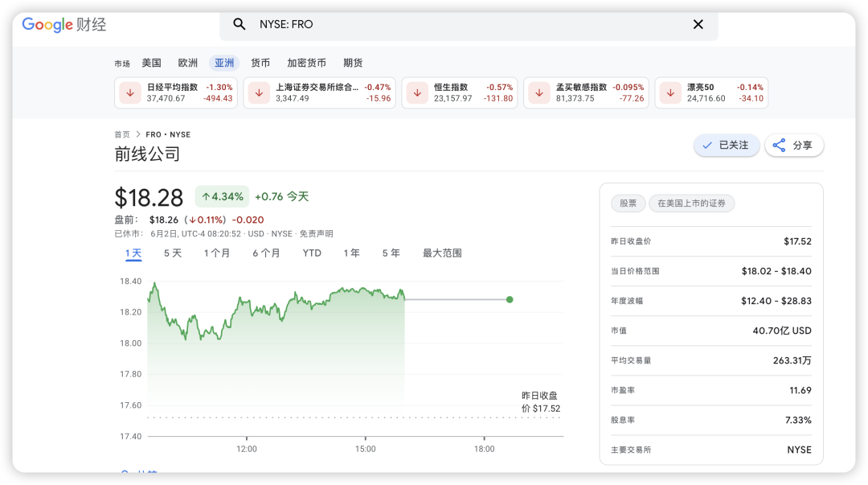This screenshot has height=485, width=868.
Task: Clear the search box with the X icon
Action: (x=698, y=24)
